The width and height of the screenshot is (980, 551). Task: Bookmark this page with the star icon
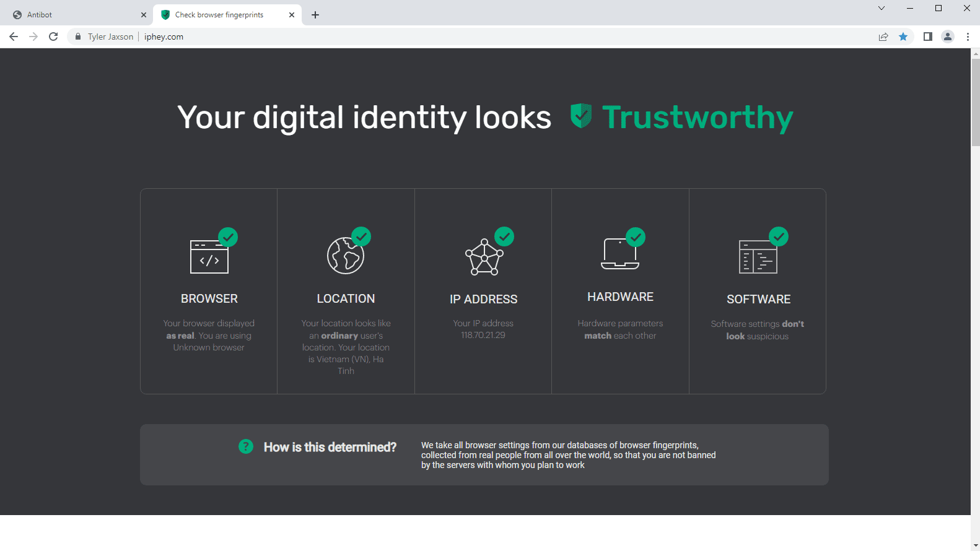tap(903, 37)
